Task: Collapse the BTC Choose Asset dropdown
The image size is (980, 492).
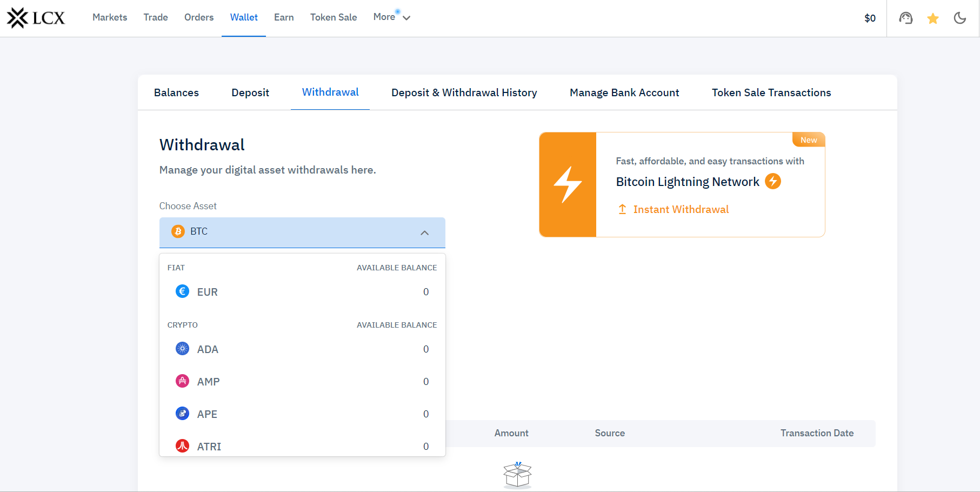Action: tap(424, 232)
